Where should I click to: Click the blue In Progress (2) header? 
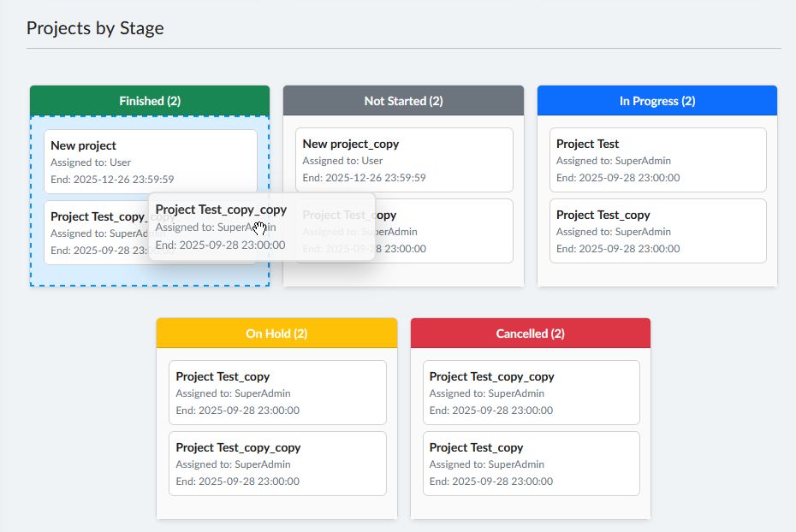pos(656,101)
